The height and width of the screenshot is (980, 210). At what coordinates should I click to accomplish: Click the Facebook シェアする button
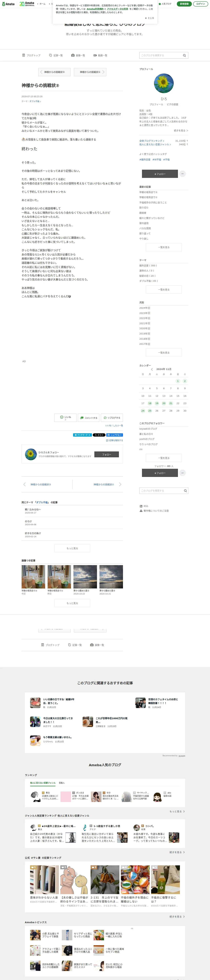[114, 435]
